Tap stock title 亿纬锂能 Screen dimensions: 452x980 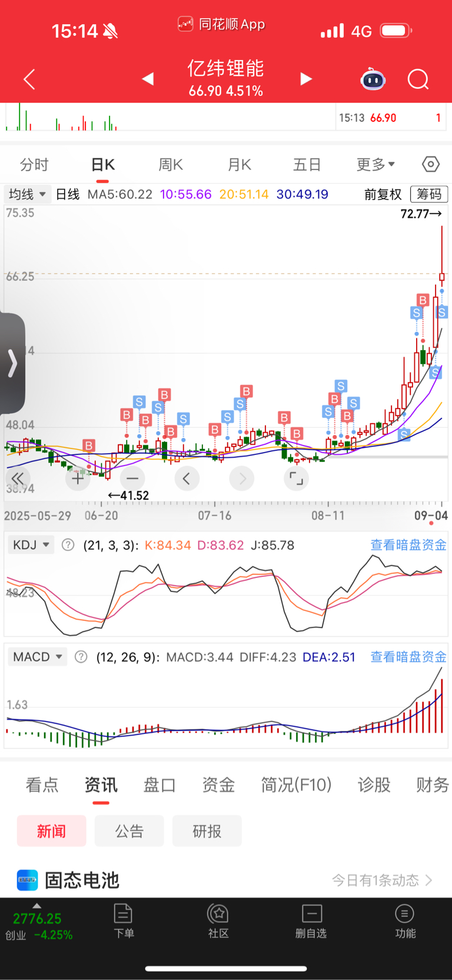pos(226,68)
